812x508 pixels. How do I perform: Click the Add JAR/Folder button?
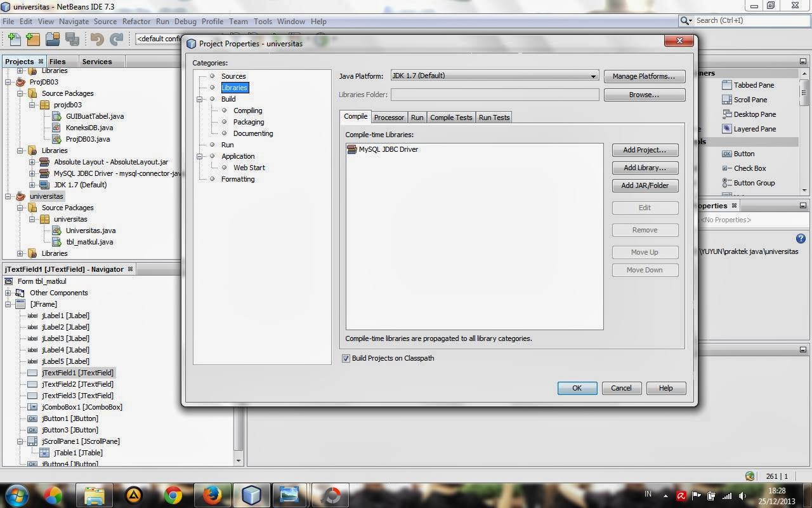(x=645, y=185)
